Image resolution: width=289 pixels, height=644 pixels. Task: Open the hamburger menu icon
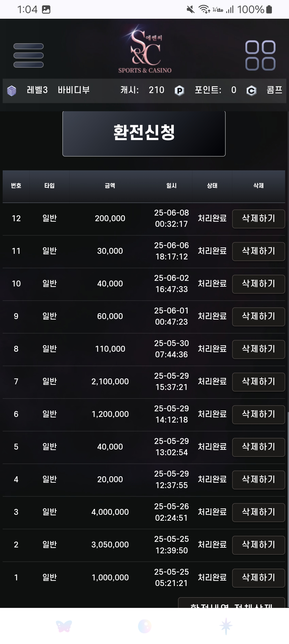click(x=28, y=55)
